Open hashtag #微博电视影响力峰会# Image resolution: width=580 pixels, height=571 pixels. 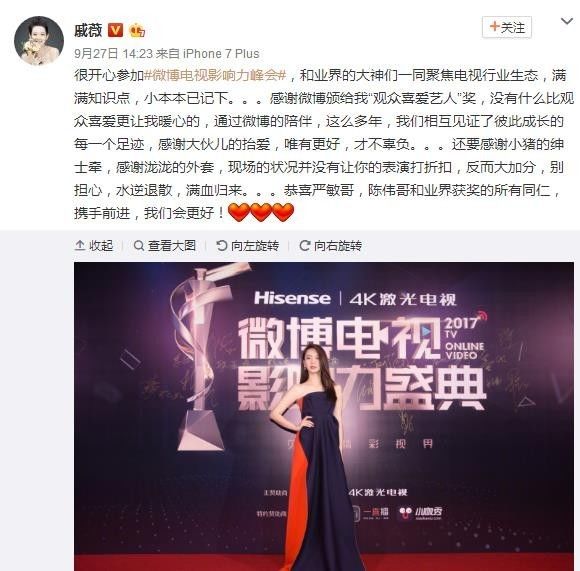click(x=215, y=75)
